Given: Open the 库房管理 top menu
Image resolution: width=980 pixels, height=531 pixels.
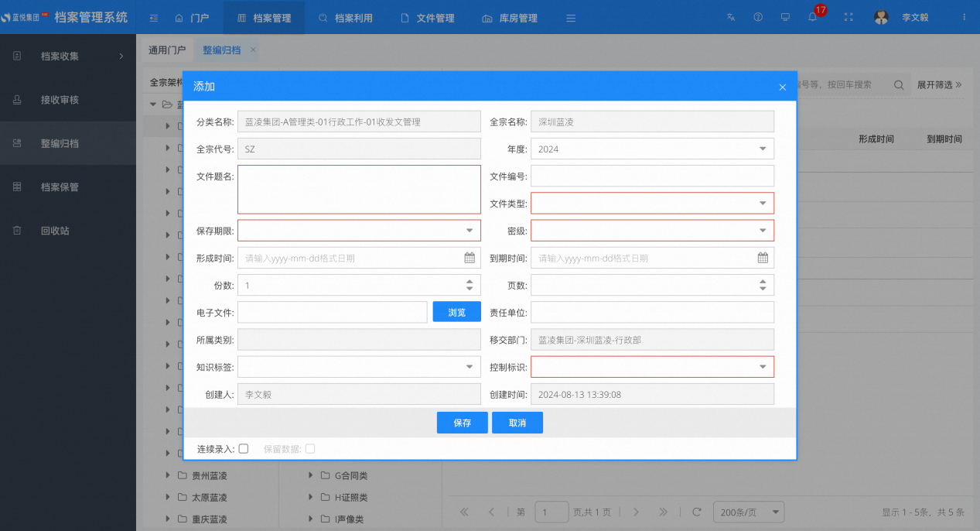Looking at the screenshot, I should click(509, 17).
